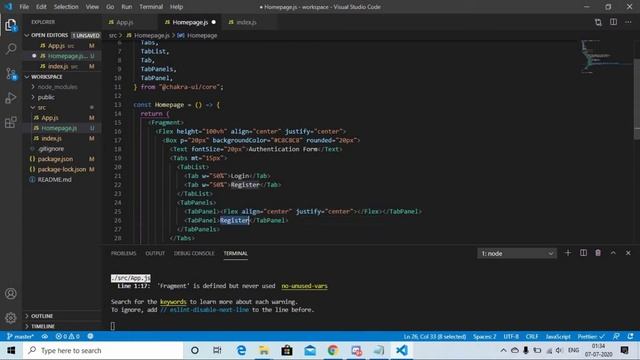
Task: Open the Accounts menu icon
Action: click(11, 293)
